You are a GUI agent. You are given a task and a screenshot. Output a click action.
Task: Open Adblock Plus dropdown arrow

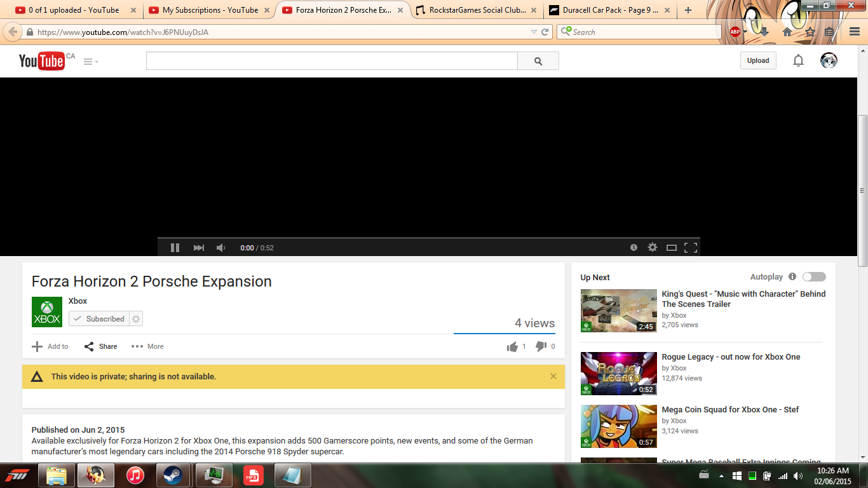tap(745, 32)
